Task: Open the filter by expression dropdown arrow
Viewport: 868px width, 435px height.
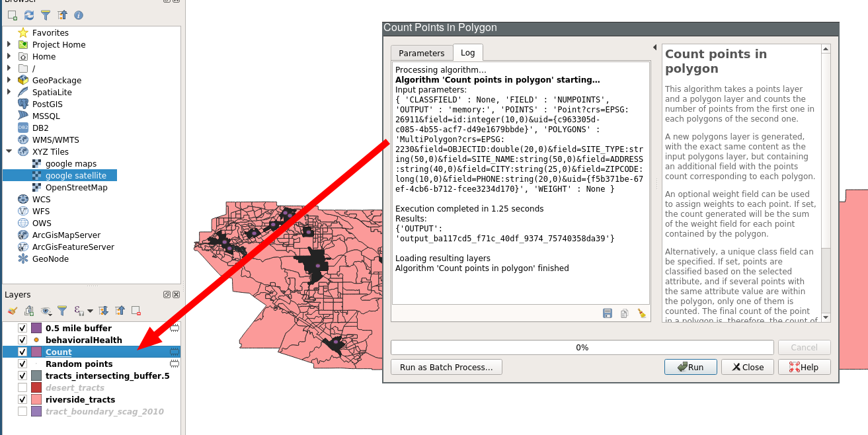Action: coord(89,310)
